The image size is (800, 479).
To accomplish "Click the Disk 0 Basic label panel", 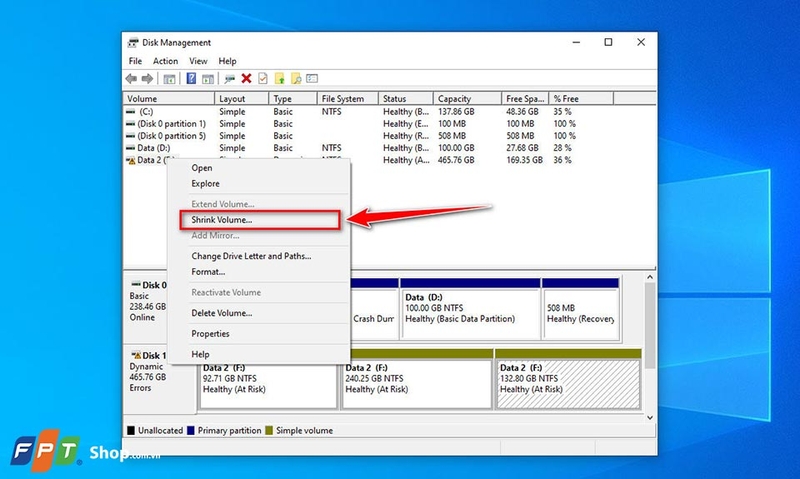I will pos(147,308).
